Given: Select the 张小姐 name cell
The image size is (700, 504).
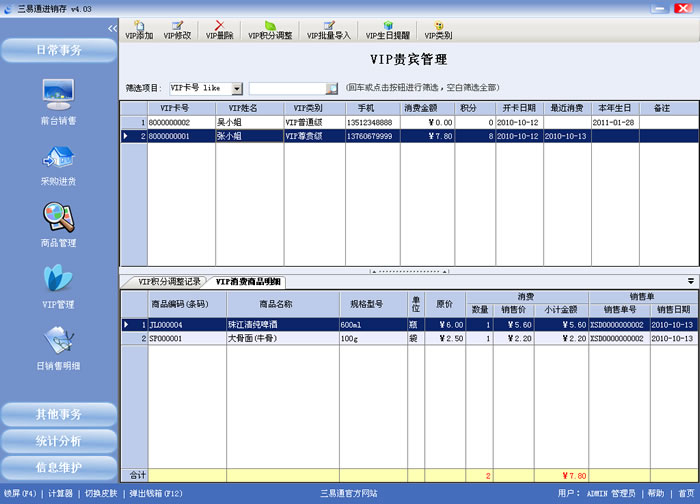Looking at the screenshot, I should 250,136.
